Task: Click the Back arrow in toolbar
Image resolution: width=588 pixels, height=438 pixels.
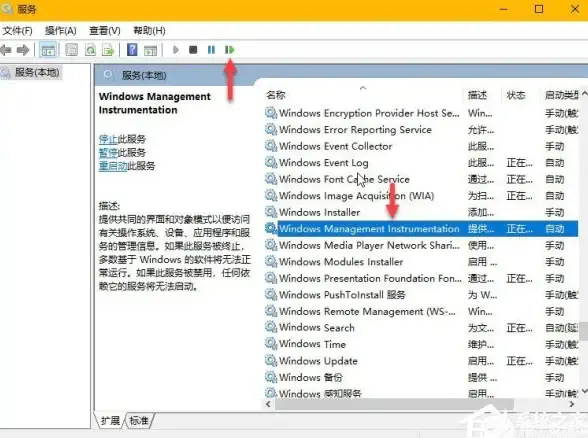Action: pyautogui.click(x=6, y=50)
